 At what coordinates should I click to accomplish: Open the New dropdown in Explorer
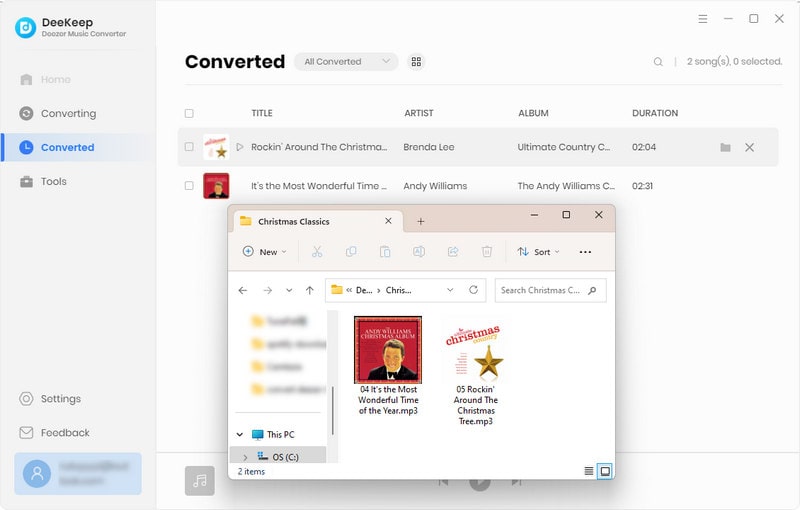click(264, 252)
